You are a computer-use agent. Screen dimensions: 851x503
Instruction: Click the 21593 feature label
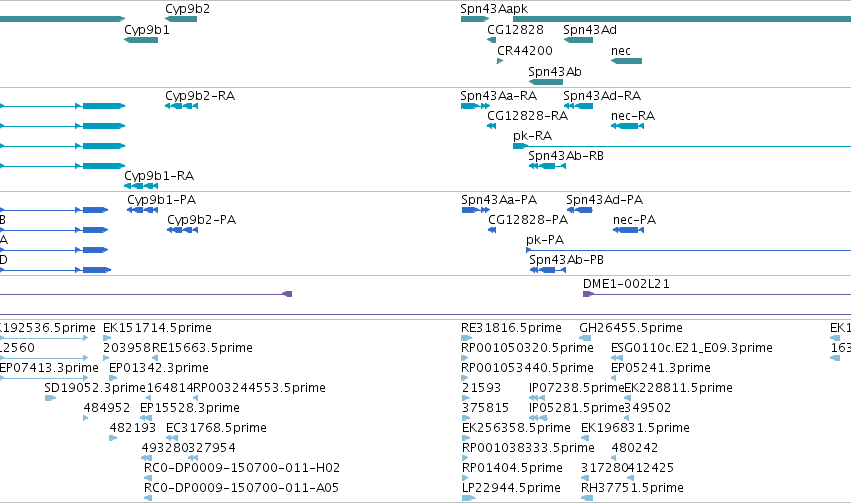(481, 388)
